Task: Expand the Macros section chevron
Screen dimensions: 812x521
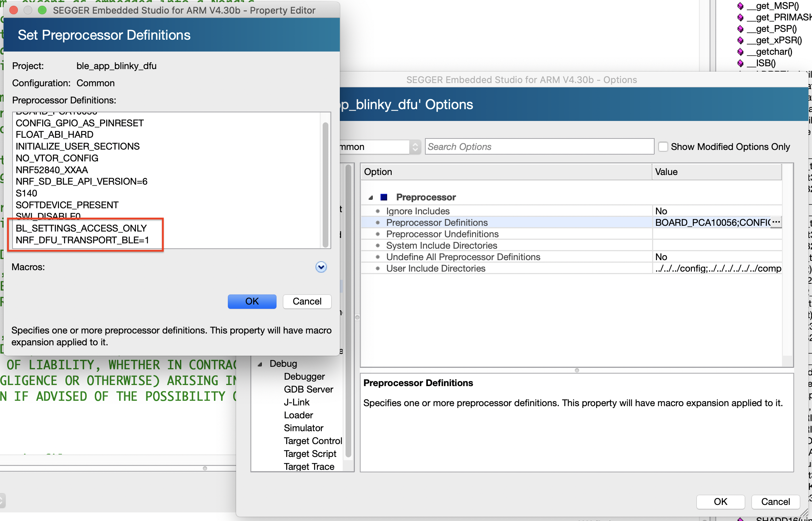Action: 321,267
